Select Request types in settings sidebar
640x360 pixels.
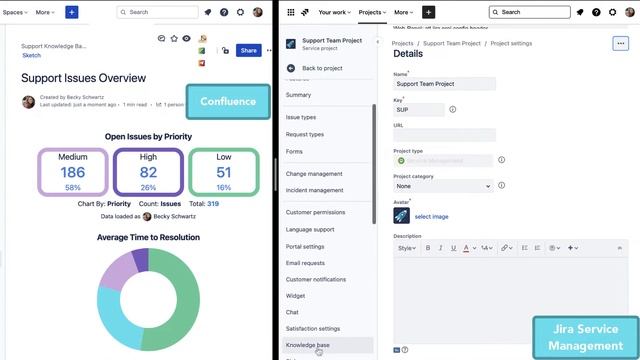click(x=305, y=134)
